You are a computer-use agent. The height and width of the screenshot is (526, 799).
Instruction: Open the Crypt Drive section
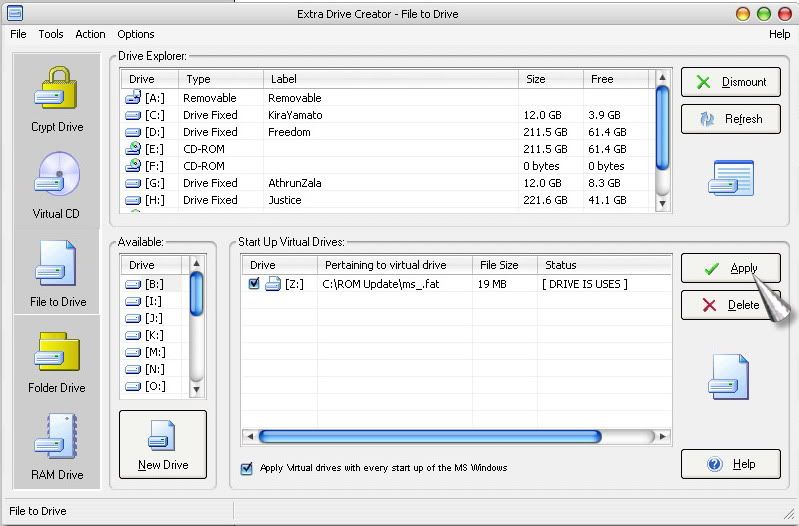click(56, 97)
